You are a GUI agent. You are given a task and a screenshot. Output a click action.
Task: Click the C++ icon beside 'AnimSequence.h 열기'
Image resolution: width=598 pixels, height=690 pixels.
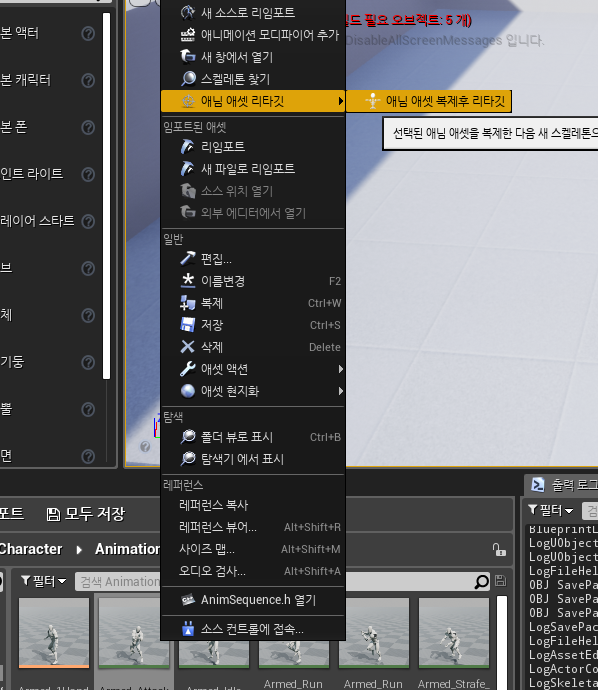(x=188, y=599)
